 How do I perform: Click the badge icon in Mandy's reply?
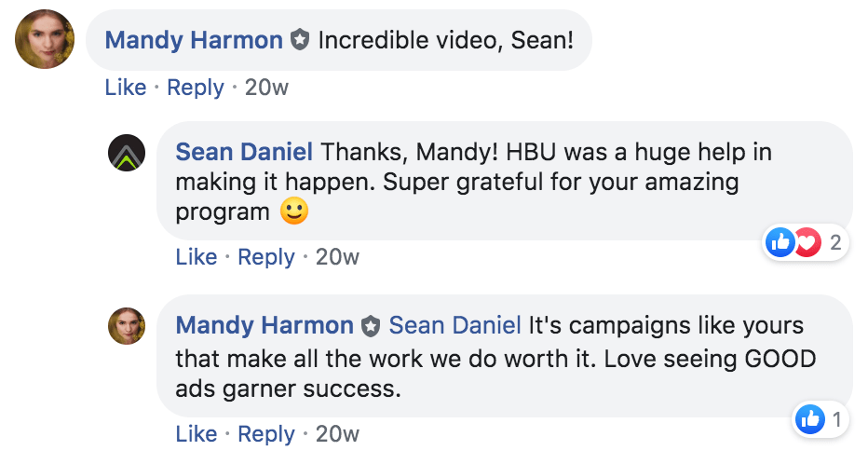tap(371, 325)
